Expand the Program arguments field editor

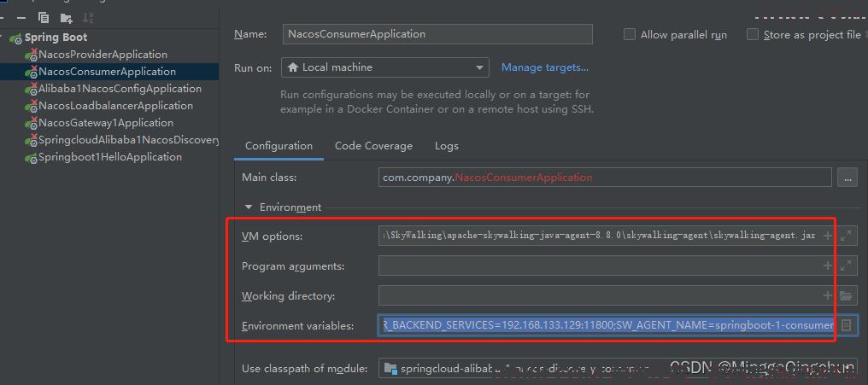click(x=845, y=265)
